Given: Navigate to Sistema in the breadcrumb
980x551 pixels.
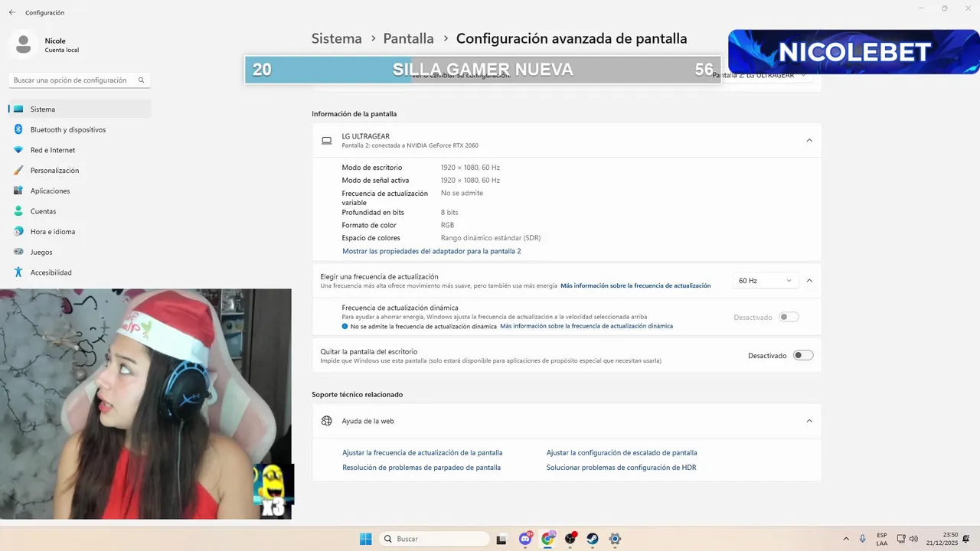Looking at the screenshot, I should point(336,38).
